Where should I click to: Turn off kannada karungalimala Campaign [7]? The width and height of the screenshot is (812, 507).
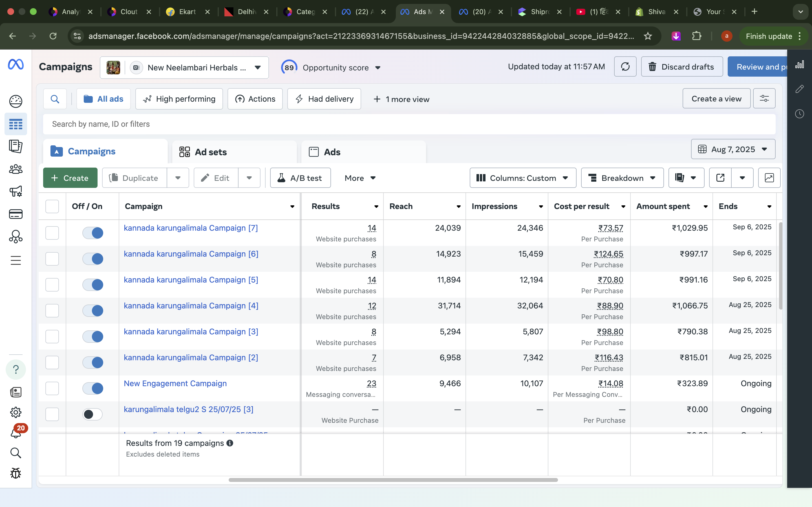pyautogui.click(x=92, y=232)
